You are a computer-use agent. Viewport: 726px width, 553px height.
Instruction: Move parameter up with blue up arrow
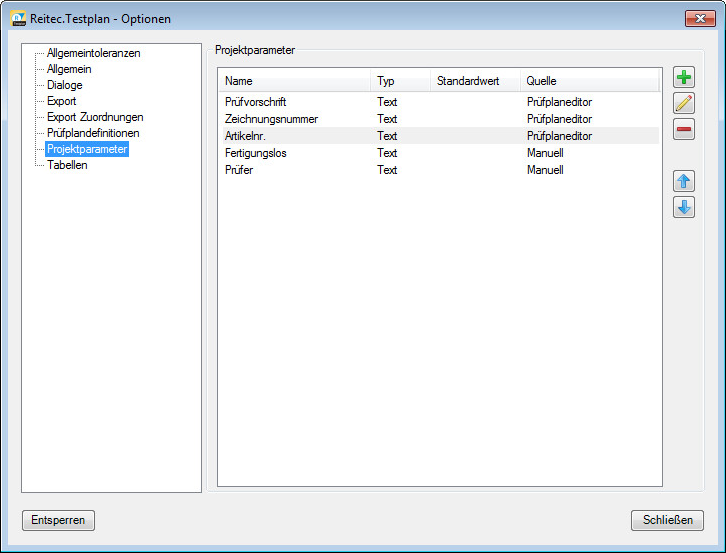(x=684, y=181)
